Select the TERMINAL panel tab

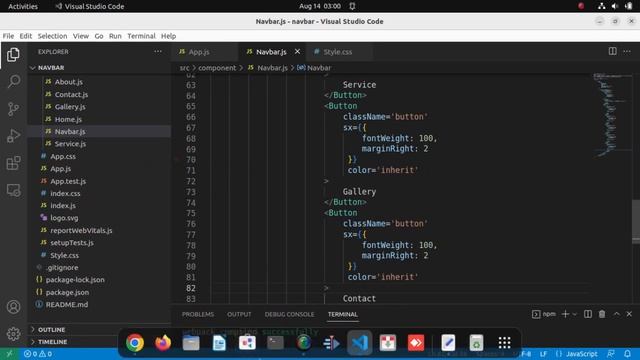(342, 314)
